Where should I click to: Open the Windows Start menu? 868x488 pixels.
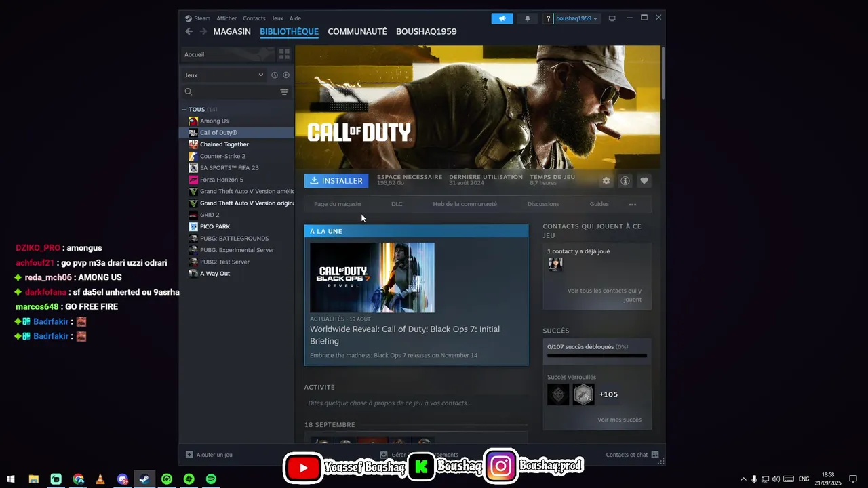pos(11,479)
